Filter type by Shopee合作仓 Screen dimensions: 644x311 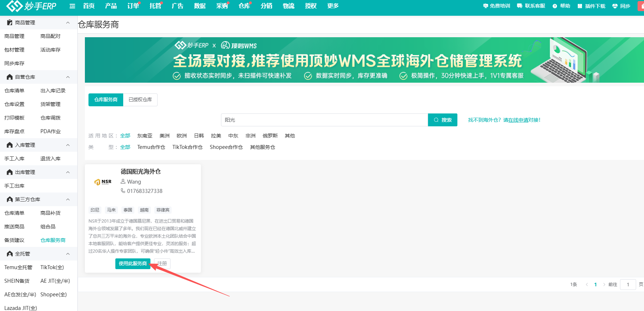226,147
